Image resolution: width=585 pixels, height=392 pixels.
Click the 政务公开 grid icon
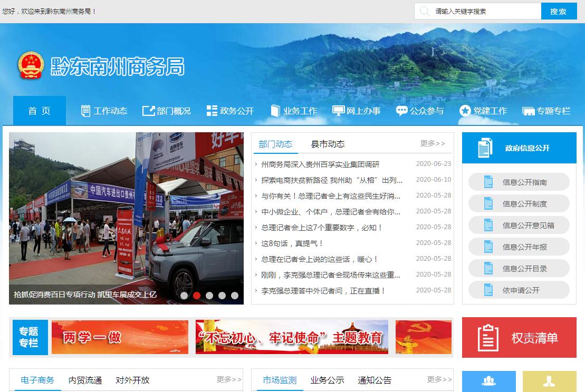pos(212,111)
